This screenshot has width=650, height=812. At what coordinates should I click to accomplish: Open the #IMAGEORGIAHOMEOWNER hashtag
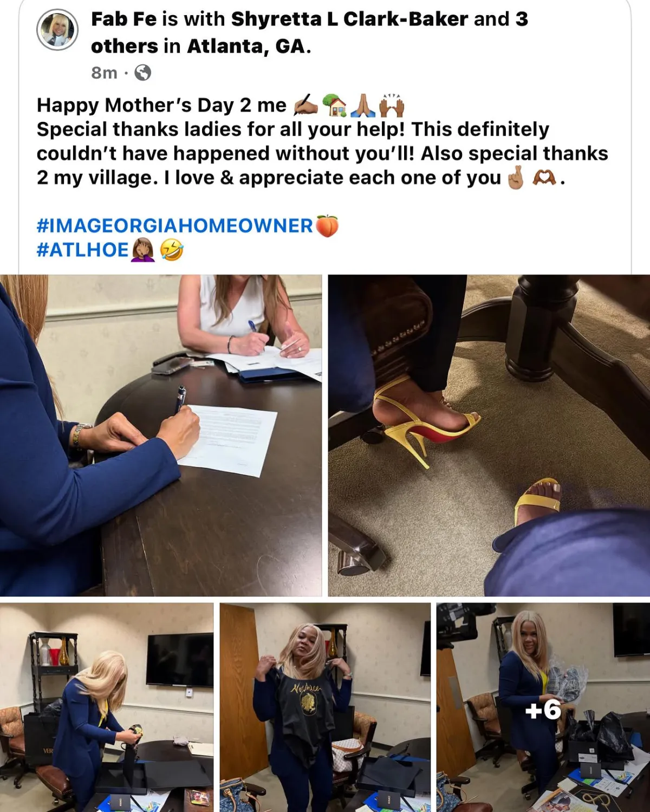tap(175, 226)
